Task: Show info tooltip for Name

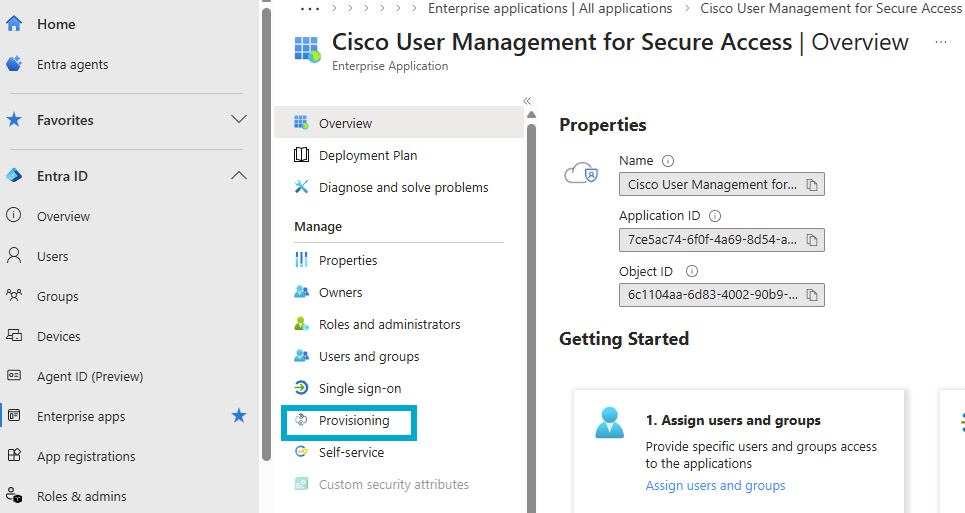Action: [668, 161]
